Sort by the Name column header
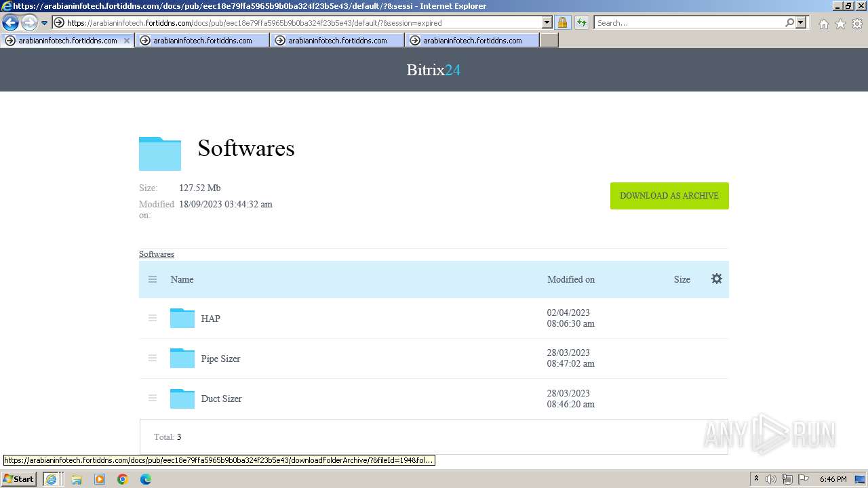868x488 pixels. (182, 279)
